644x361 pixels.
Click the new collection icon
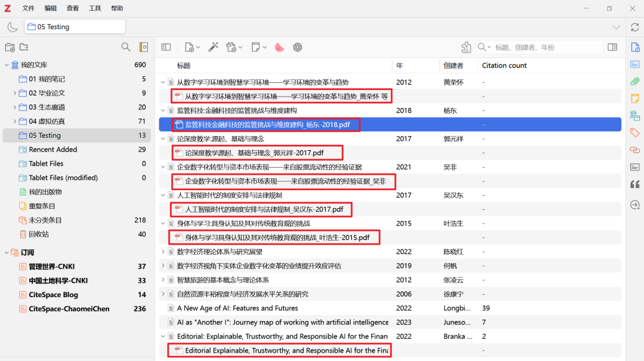[x=10, y=47]
